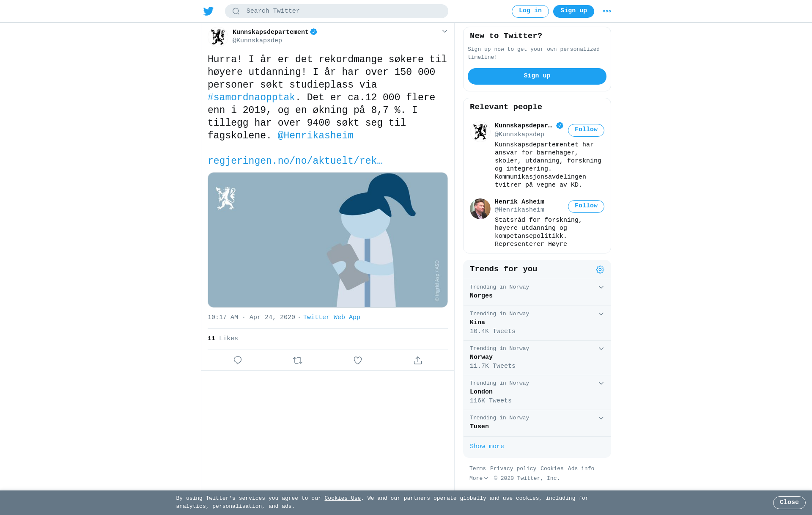Viewport: 812px width, 515px height.
Task: Click the search magnifier icon
Action: pyautogui.click(x=236, y=11)
